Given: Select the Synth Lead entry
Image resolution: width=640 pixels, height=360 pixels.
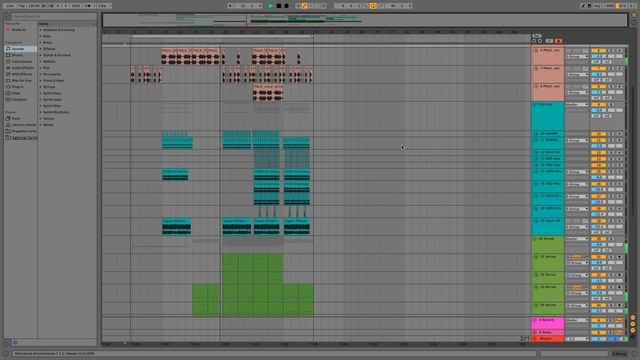Looking at the screenshot, I should pos(52,100).
